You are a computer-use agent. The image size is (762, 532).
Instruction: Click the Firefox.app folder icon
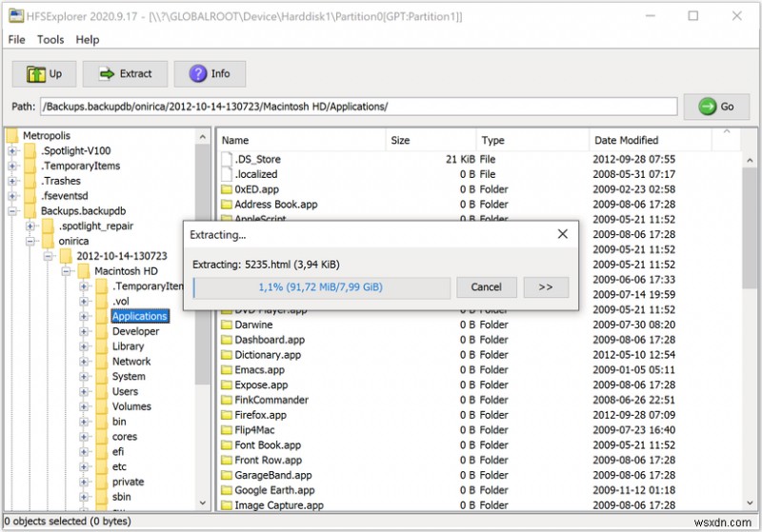click(x=227, y=415)
